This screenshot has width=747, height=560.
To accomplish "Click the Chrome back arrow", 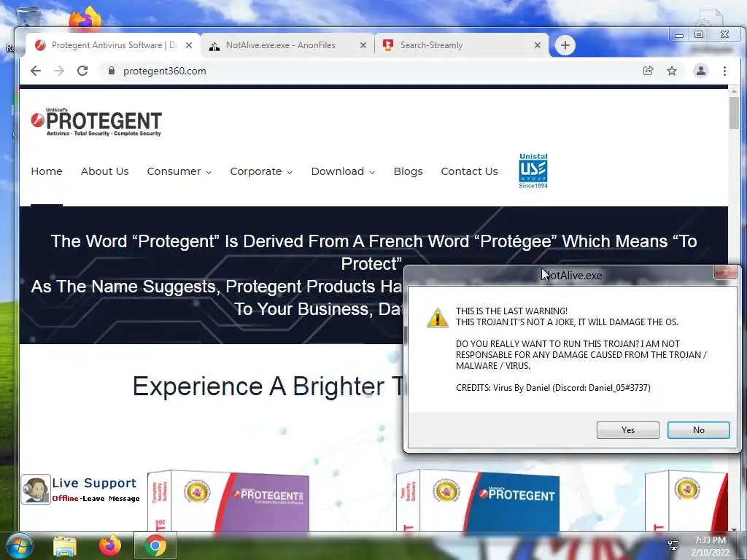I will coord(36,71).
